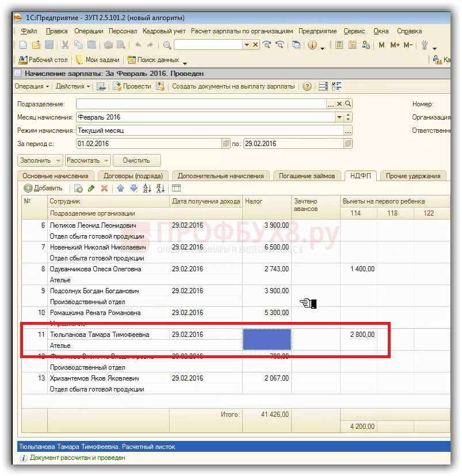Click the toolbar search input field
Screen dimensions: 462x476
coord(208,45)
